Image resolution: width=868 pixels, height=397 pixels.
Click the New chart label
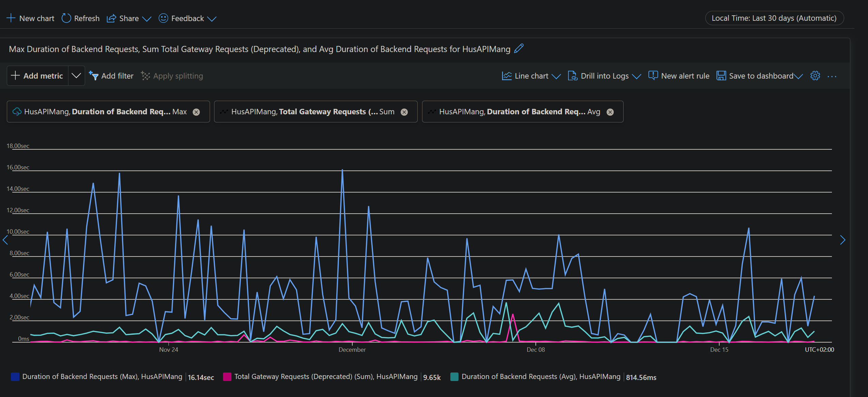pos(37,18)
